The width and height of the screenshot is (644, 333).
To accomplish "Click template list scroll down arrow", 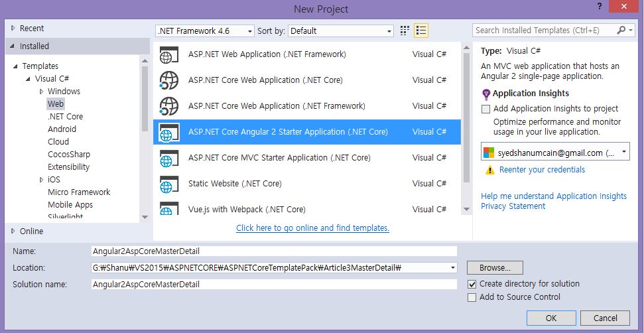I will [466, 210].
